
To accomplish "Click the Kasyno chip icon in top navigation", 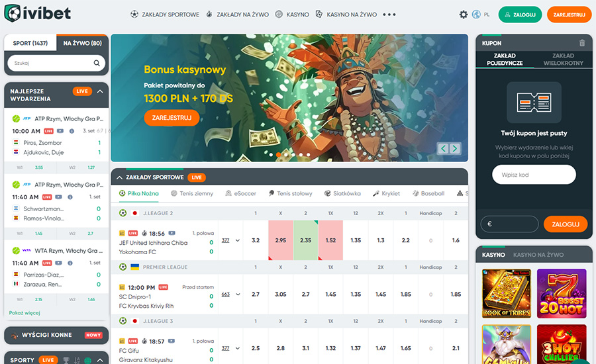I will point(279,15).
